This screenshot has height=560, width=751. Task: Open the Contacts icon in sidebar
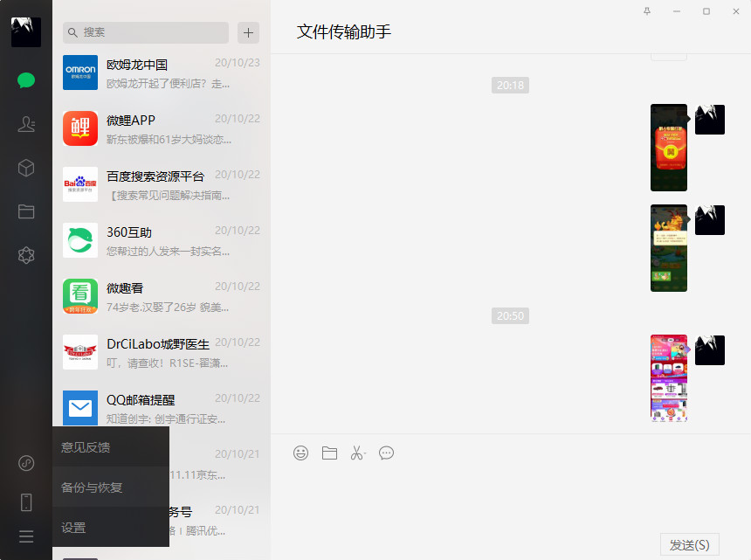coord(26,124)
